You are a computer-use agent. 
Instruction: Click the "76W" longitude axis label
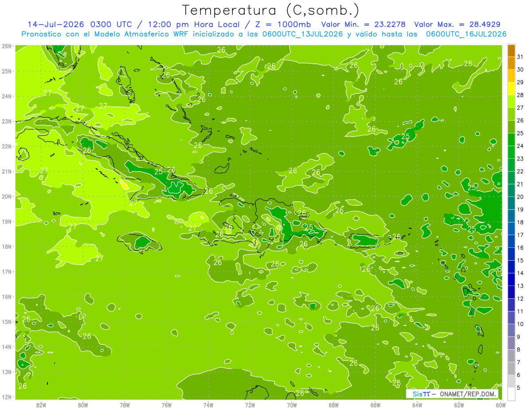click(167, 405)
